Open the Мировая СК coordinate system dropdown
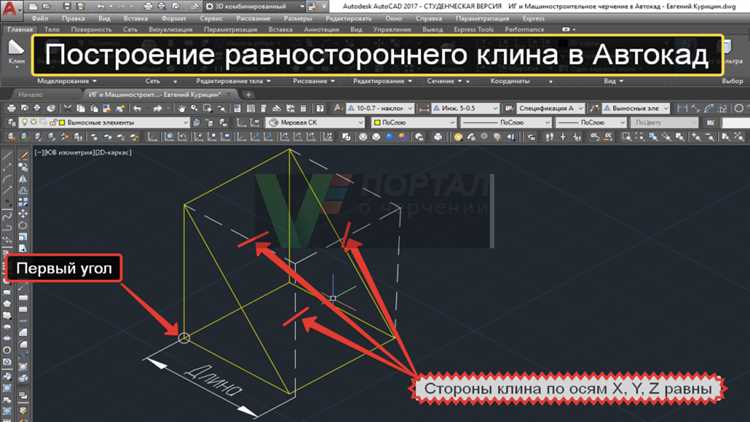The width and height of the screenshot is (750, 422). 315,123
